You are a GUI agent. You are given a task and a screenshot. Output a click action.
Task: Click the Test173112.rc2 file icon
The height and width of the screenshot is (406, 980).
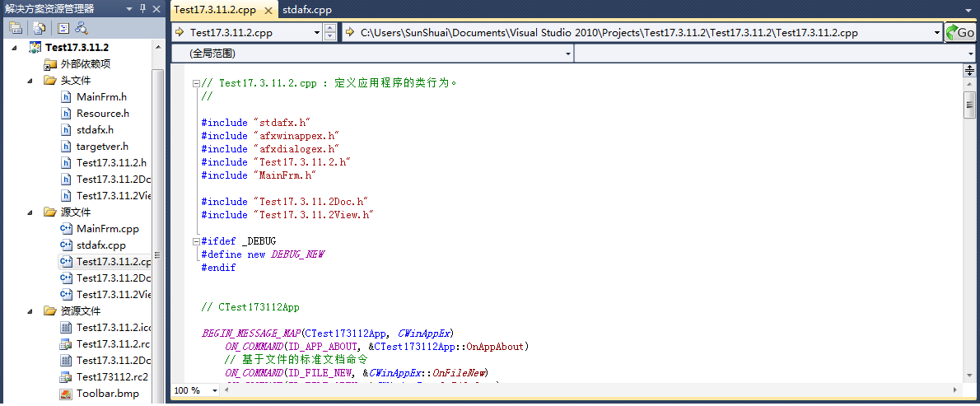click(66, 376)
